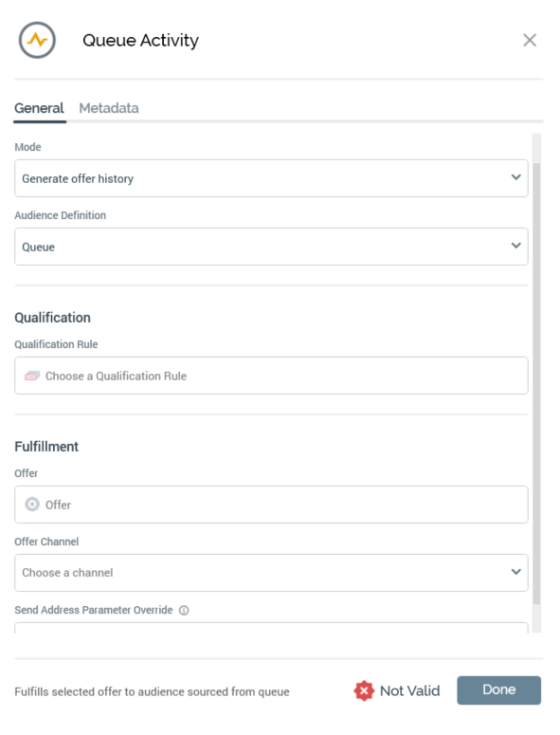The image size is (560, 735).
Task: Select the General tab
Action: point(40,108)
